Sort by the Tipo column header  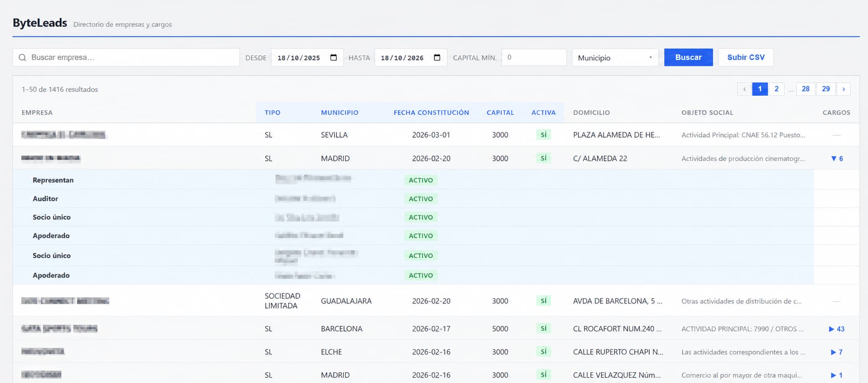273,113
